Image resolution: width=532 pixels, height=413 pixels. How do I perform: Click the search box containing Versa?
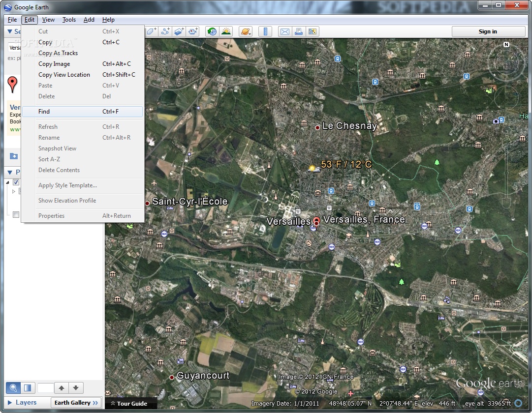coord(15,48)
